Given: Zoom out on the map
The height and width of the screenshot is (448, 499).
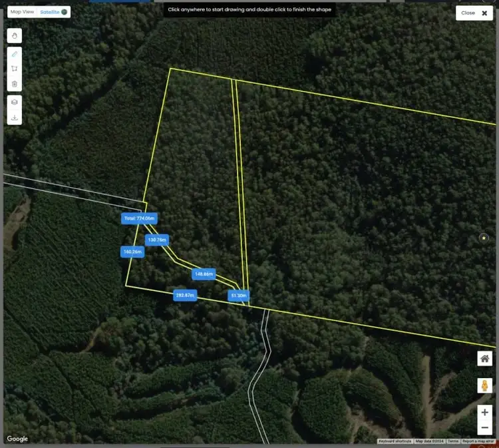Looking at the screenshot, I should pos(484,427).
